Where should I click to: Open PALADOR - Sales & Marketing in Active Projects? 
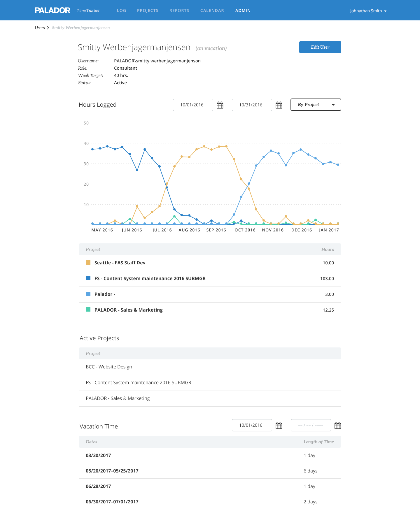[118, 398]
